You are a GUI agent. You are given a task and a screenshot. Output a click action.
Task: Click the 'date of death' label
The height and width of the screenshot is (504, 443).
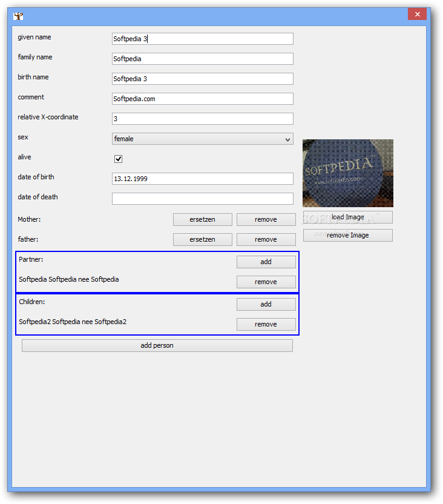tap(38, 197)
